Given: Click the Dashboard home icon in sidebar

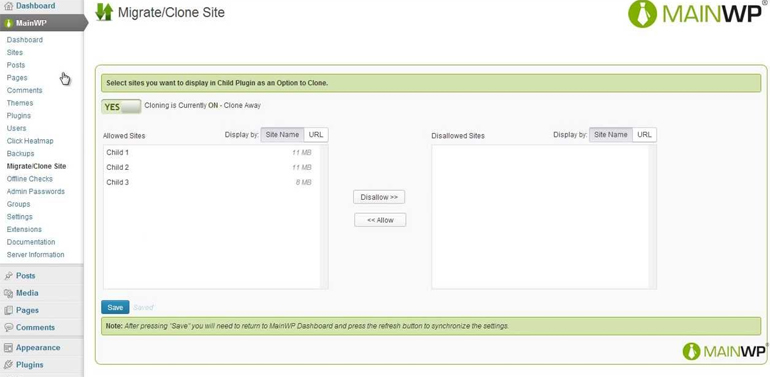Looking at the screenshot, I should point(8,6).
